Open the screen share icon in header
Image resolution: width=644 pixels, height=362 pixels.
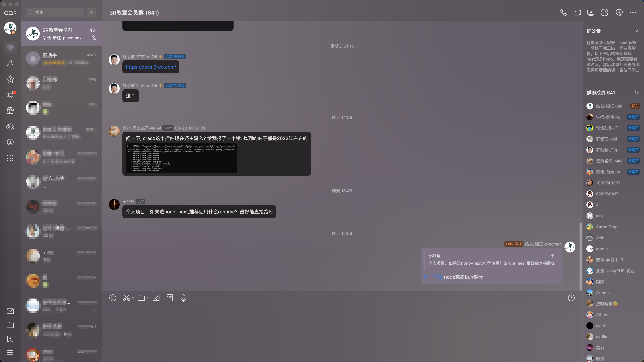pos(591,13)
